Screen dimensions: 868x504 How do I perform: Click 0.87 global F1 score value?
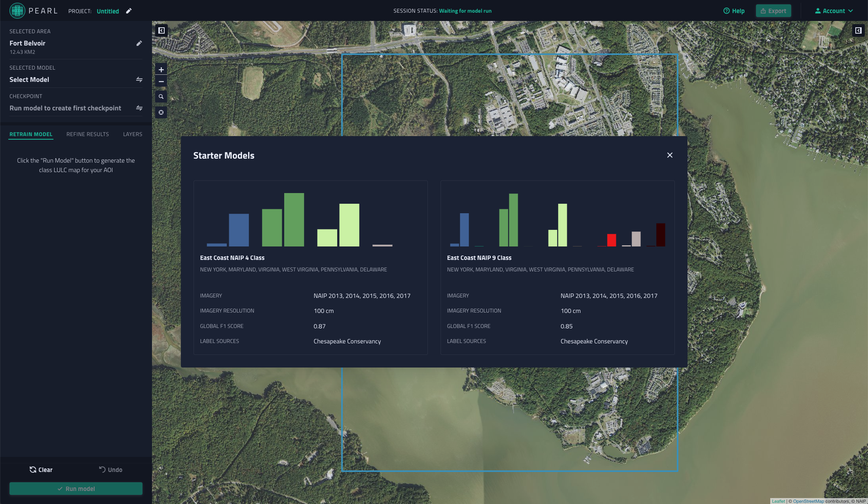pyautogui.click(x=319, y=326)
